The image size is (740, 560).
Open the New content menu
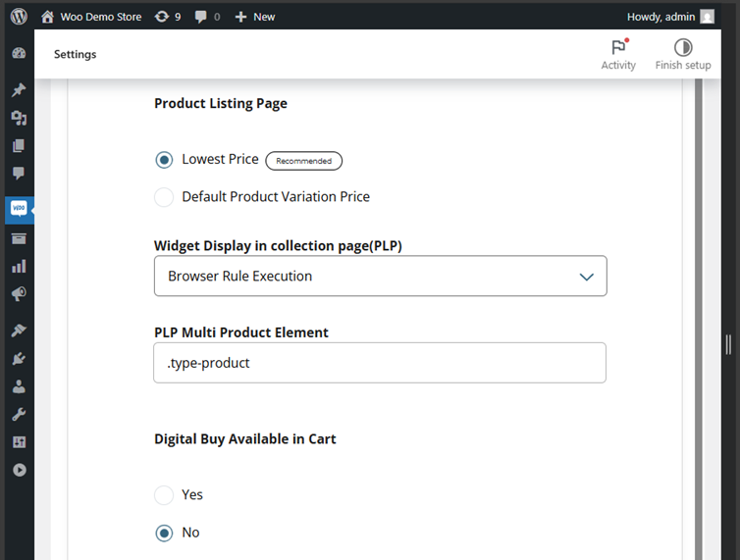pos(255,17)
